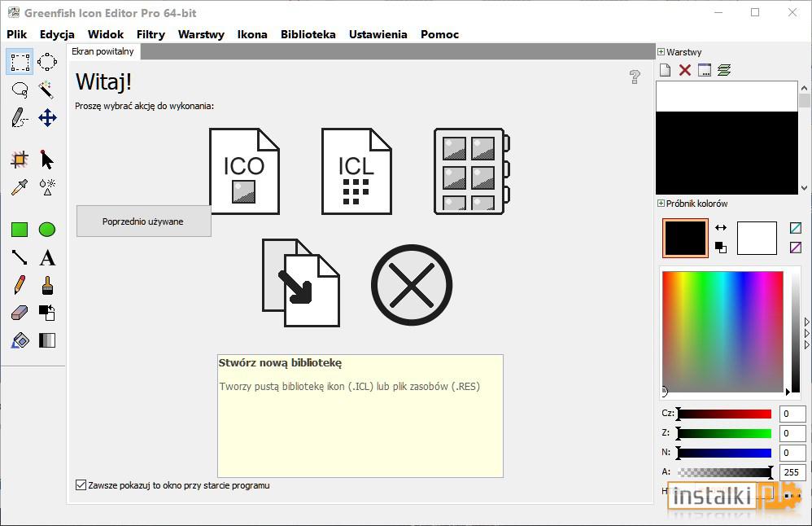Adjust the alpha A slider
Screen dimensions: 812x526
724,472
